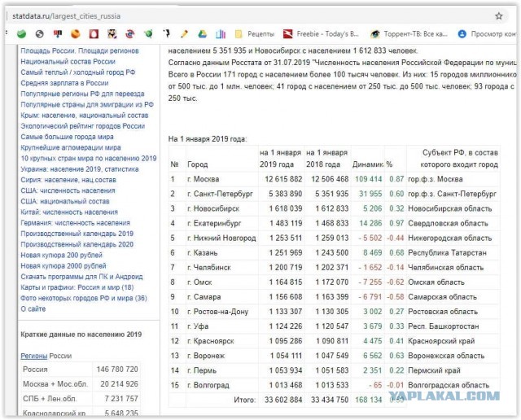Open the colored bar chart bookmark icon
This screenshot has width=521, height=420.
(221, 34)
